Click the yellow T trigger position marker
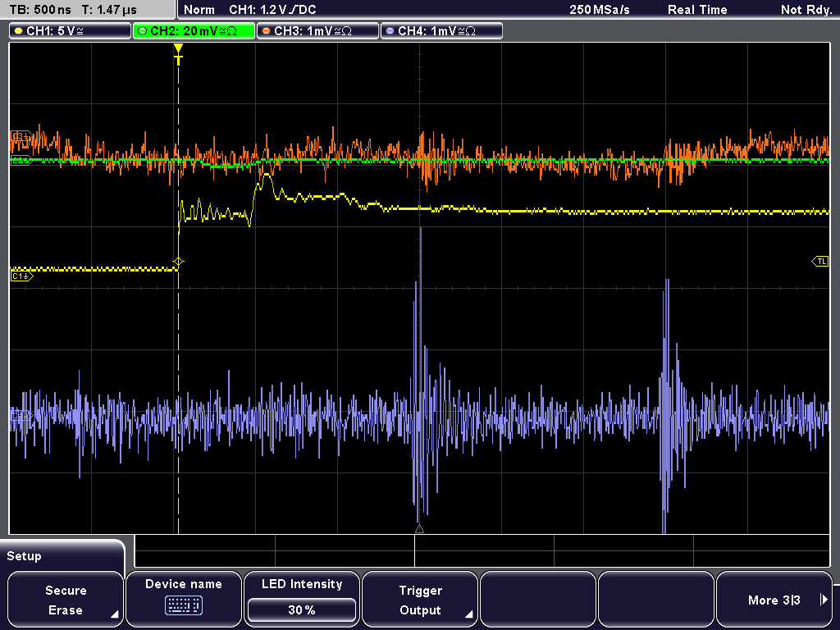The width and height of the screenshot is (840, 630). 178,55
